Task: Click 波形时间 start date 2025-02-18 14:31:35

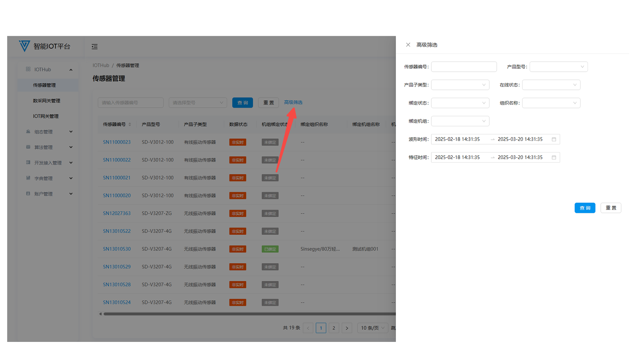Action: [x=457, y=139]
